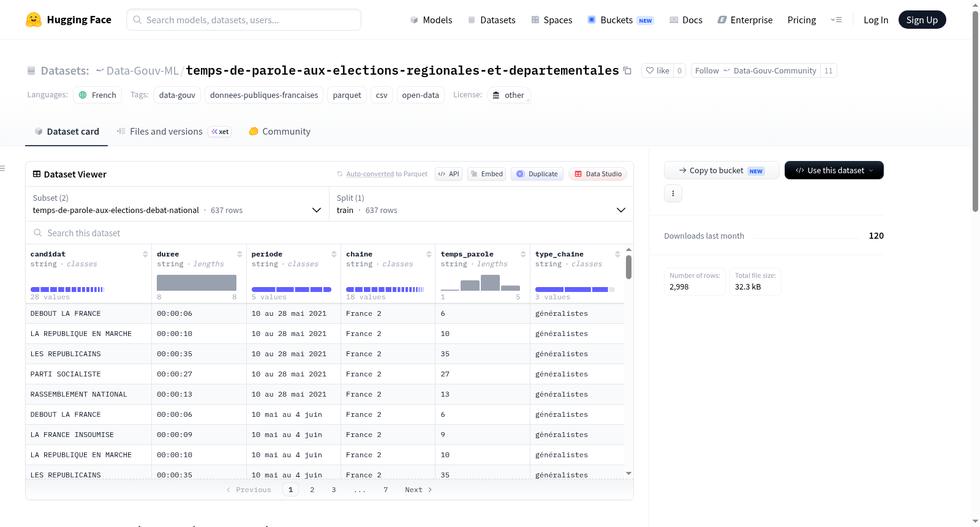Click the like count number
This screenshot has width=980, height=527.
point(679,70)
